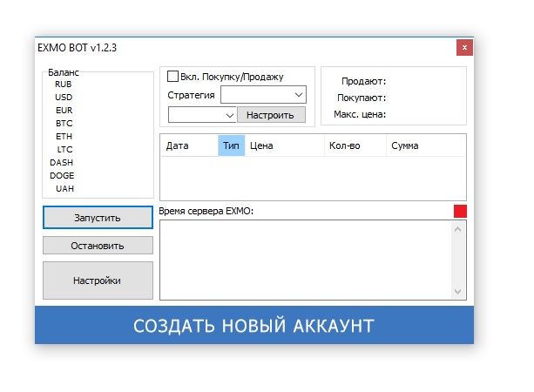
Task: Expand the dropdown left of Настроить
Action: click(x=202, y=115)
